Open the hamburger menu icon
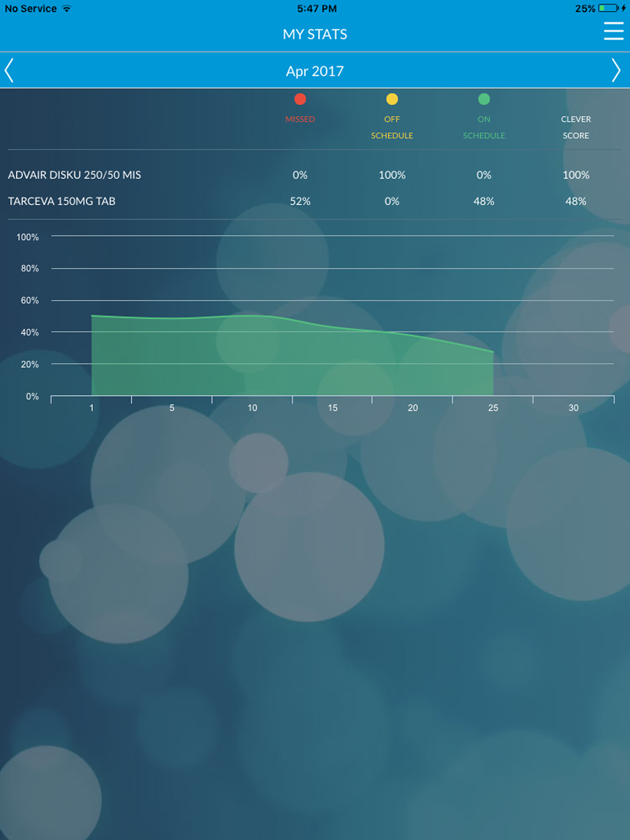The image size is (630, 840). coord(613,31)
